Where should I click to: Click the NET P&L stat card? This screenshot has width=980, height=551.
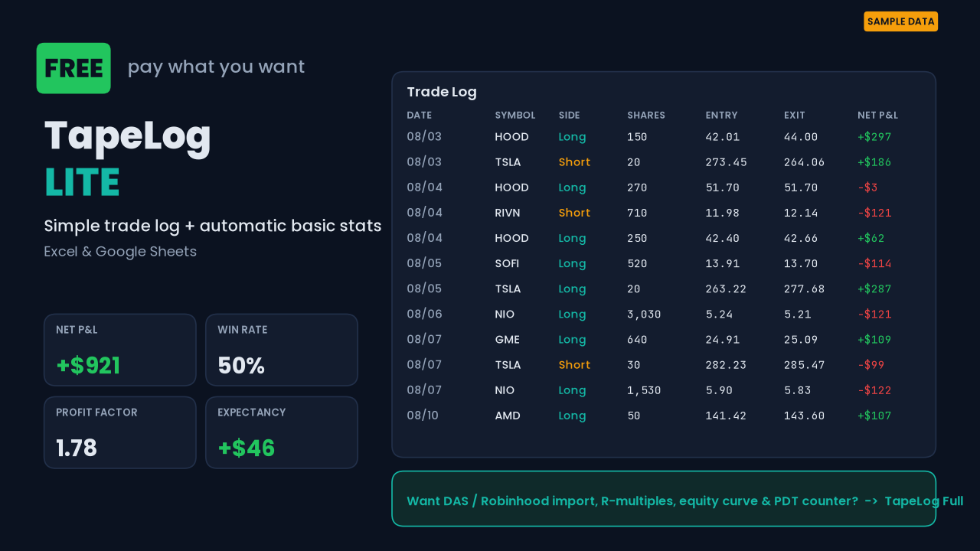click(x=120, y=350)
